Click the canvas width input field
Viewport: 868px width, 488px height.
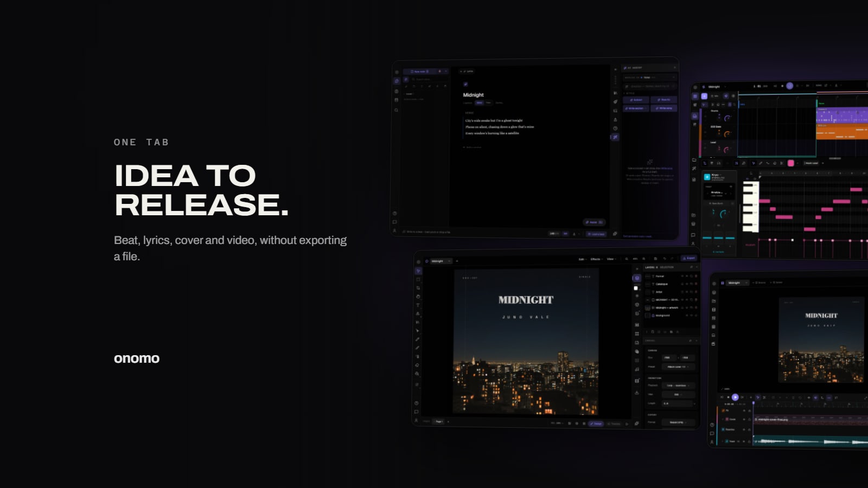pyautogui.click(x=669, y=358)
